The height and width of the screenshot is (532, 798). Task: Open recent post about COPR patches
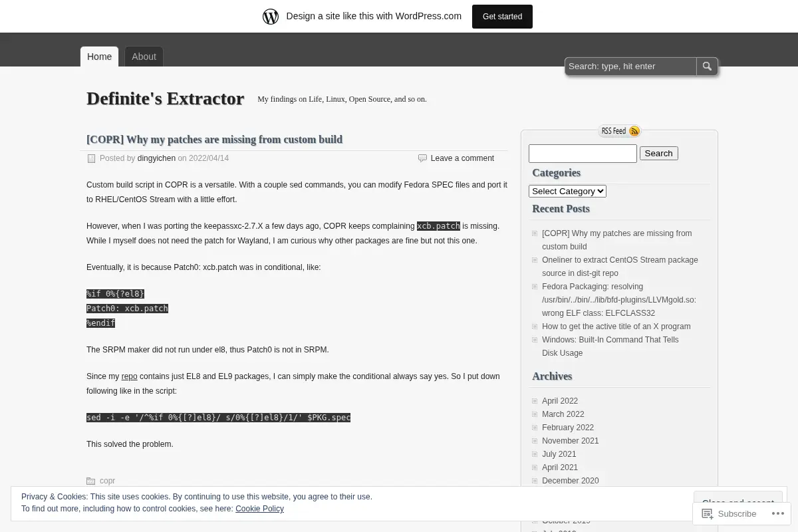616,240
